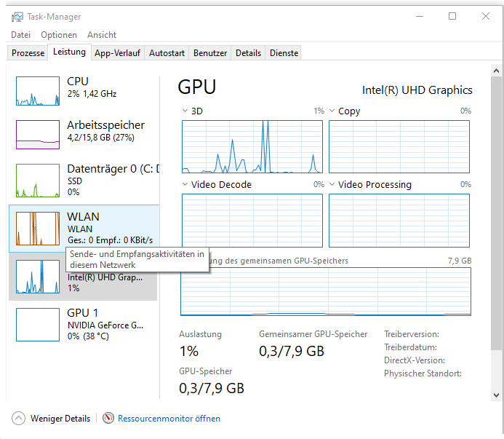The width and height of the screenshot is (504, 439).
Task: Switch to the Autostart tab
Action: [167, 53]
